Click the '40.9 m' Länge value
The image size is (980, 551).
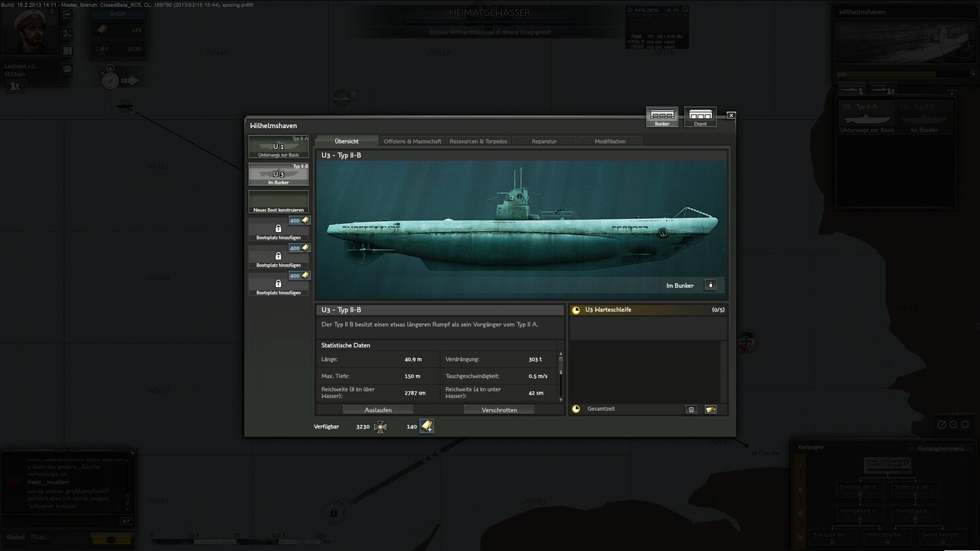point(413,359)
